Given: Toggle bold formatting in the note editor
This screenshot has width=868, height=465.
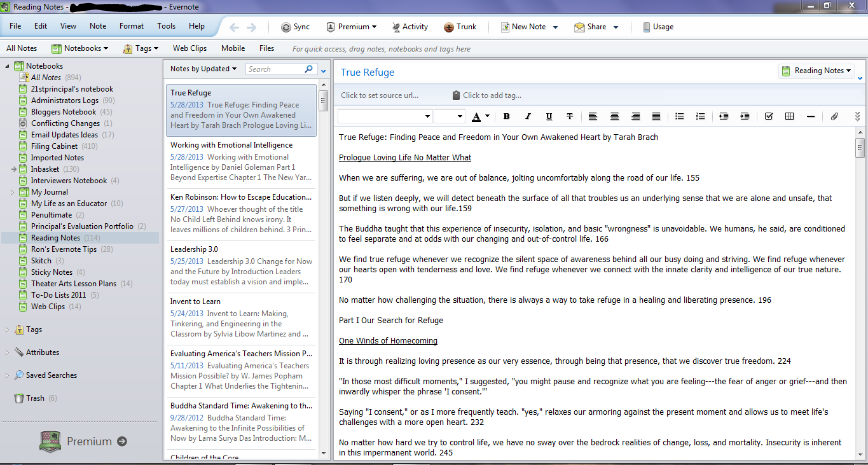Looking at the screenshot, I should [507, 116].
